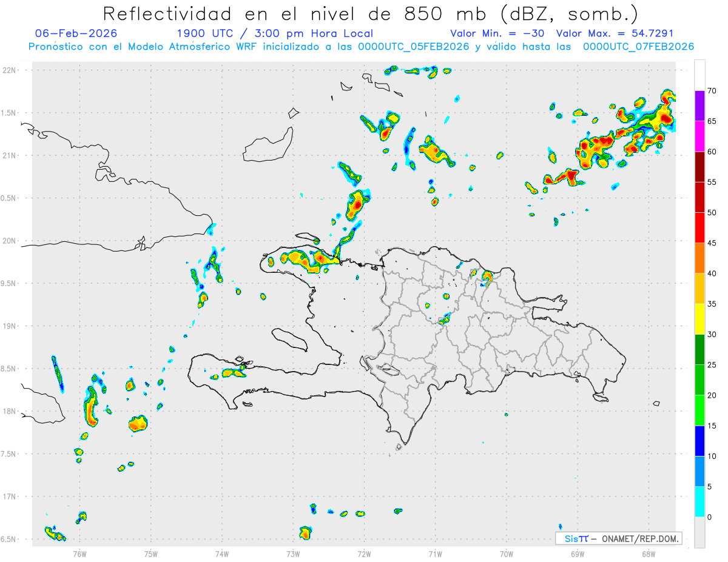Click the '74W' longitude label
The height and width of the screenshot is (562, 728).
222,554
